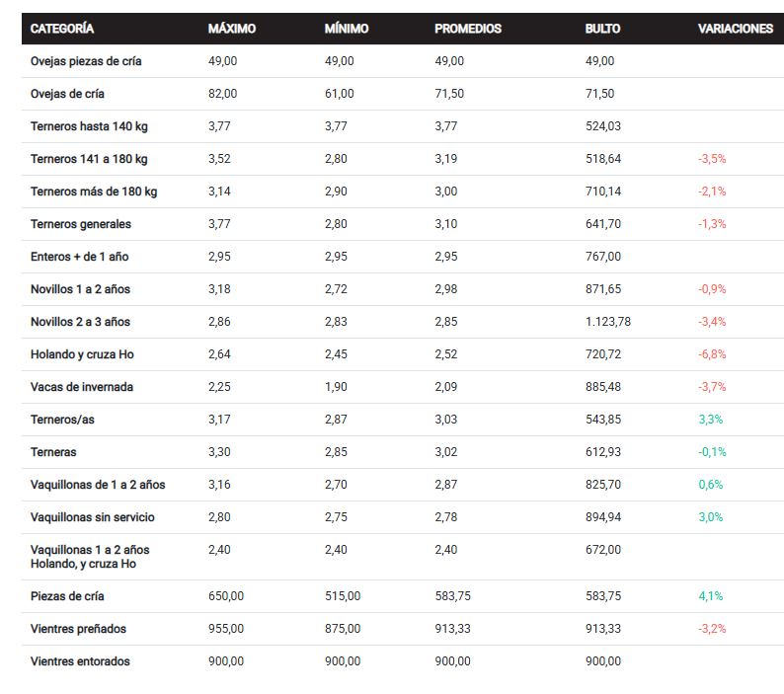Screen dimensions: 784x694
Task: Select the BULTO column header
Action: 602,29
